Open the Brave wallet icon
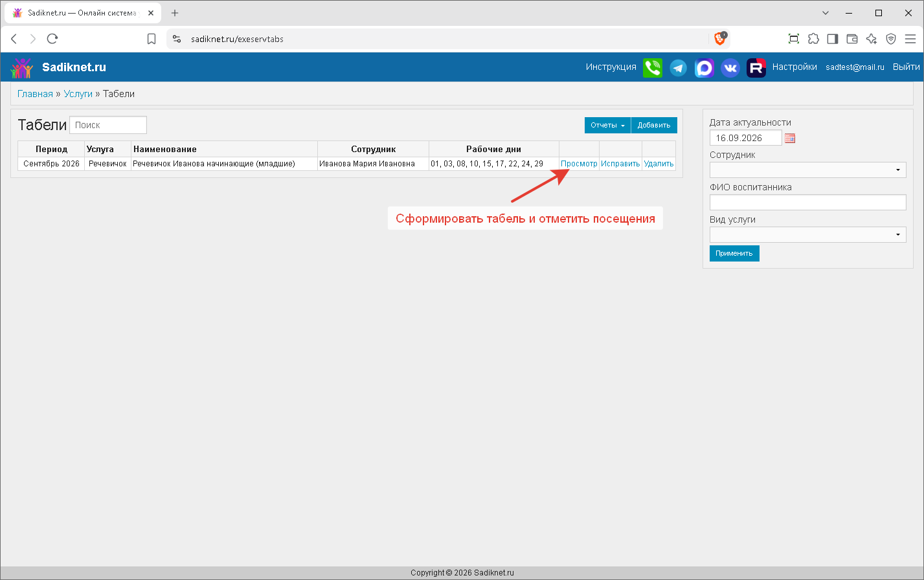Viewport: 924px width, 580px height. click(852, 39)
